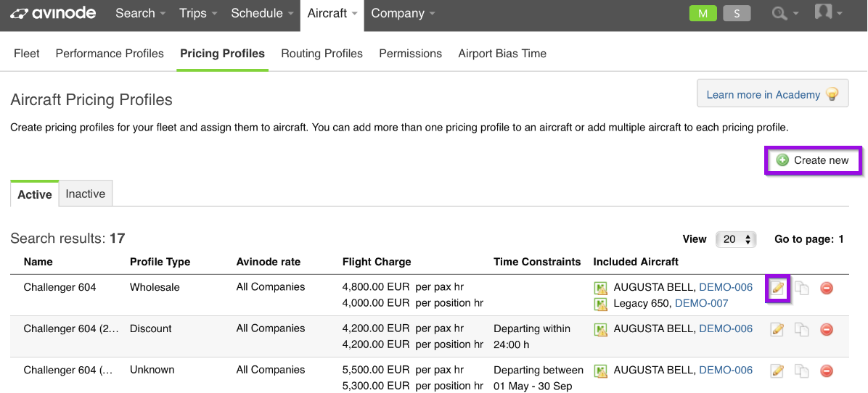This screenshot has width=868, height=393.
Task: Edit the Challenger 604 Wholesale profile pencil icon
Action: [x=777, y=288]
